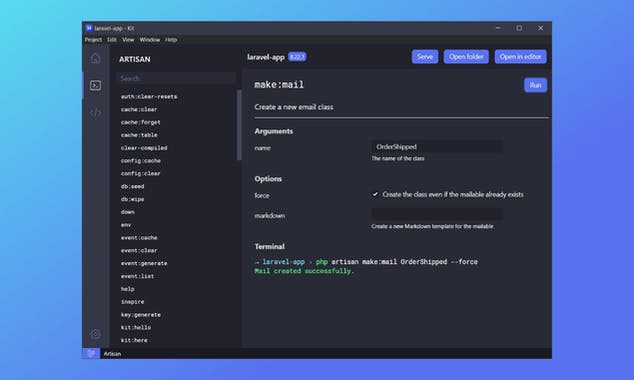Screen dimensions: 634x380
Task: Maximize the Kit window
Action: point(519,28)
